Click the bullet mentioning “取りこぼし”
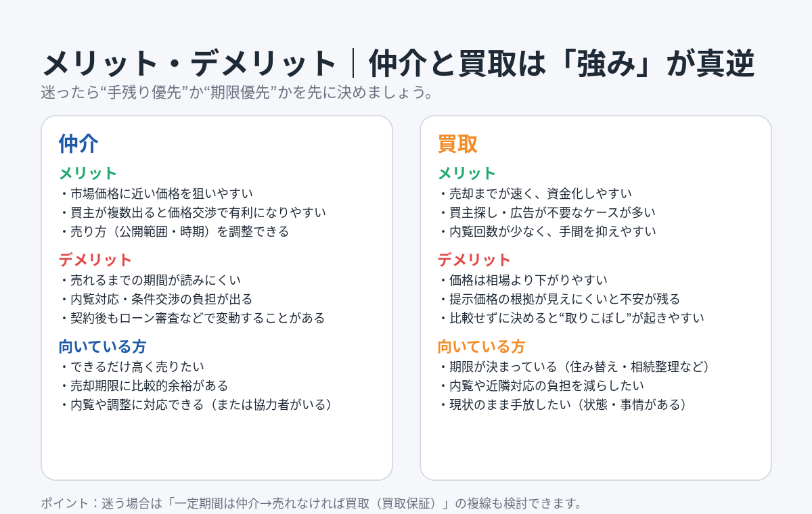This screenshot has height=514, width=812. [571, 318]
